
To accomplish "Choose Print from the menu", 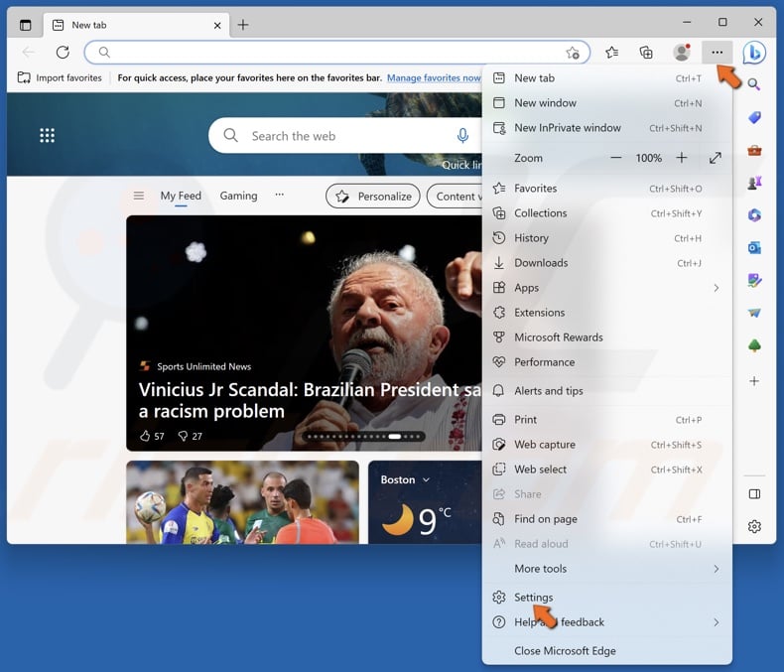I will click(x=607, y=420).
